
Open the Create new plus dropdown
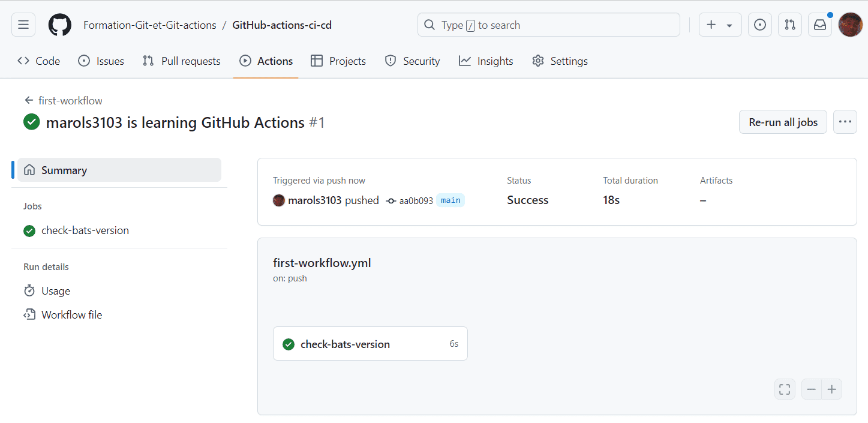720,25
